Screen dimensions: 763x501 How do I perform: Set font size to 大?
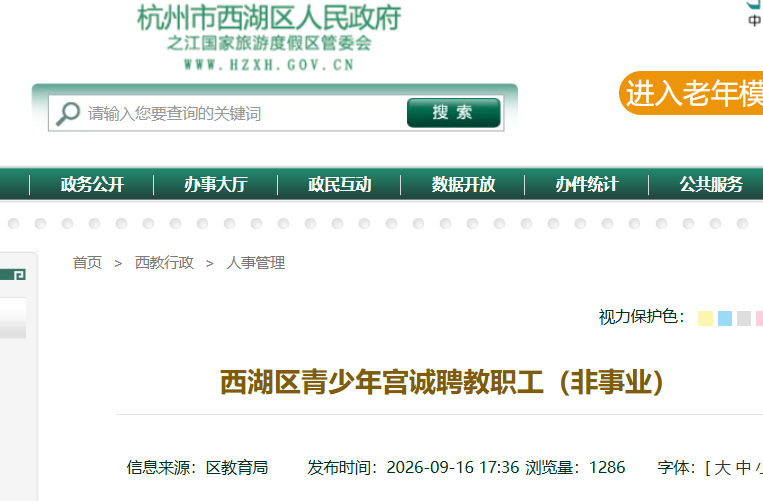722,468
